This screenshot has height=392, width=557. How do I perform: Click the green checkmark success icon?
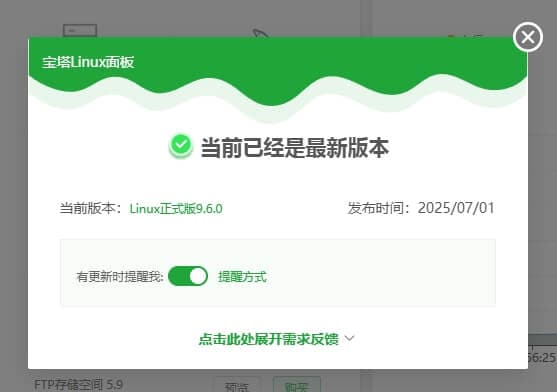point(181,146)
